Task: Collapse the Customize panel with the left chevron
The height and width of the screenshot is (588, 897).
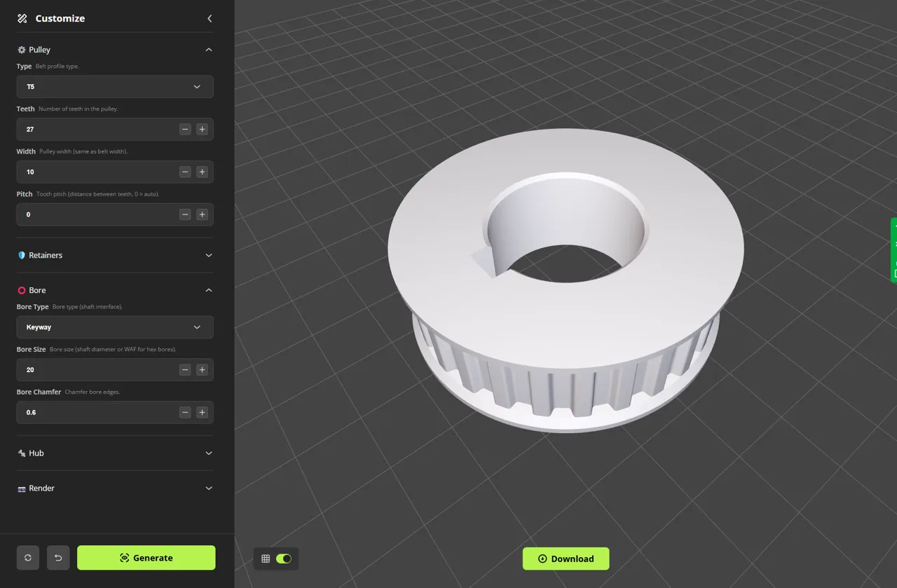Action: (x=209, y=19)
